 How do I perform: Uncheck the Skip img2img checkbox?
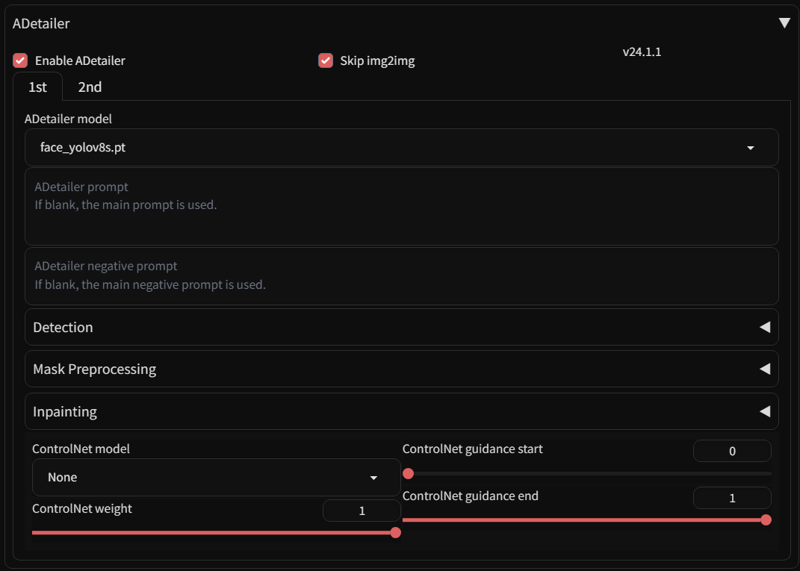pyautogui.click(x=325, y=61)
